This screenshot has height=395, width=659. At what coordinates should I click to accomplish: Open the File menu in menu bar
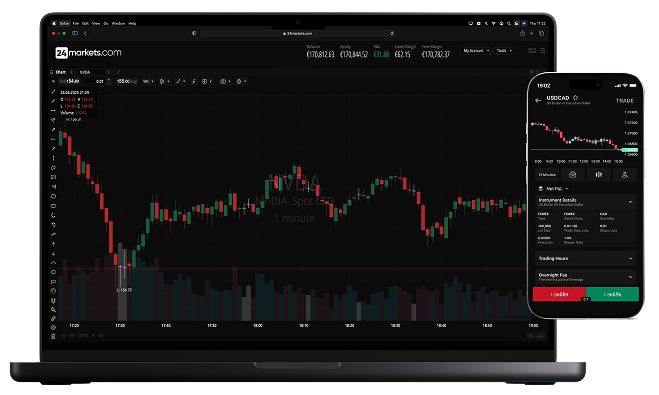pyautogui.click(x=76, y=24)
